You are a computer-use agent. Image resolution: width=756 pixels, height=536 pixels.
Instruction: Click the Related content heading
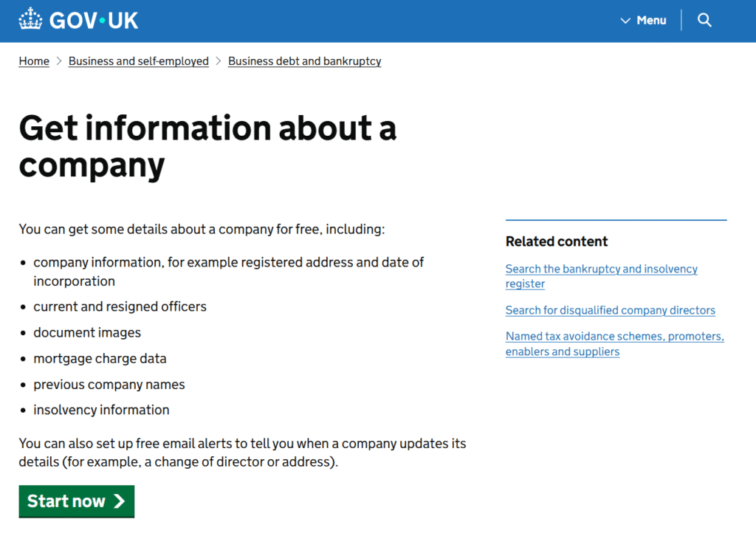click(x=557, y=241)
